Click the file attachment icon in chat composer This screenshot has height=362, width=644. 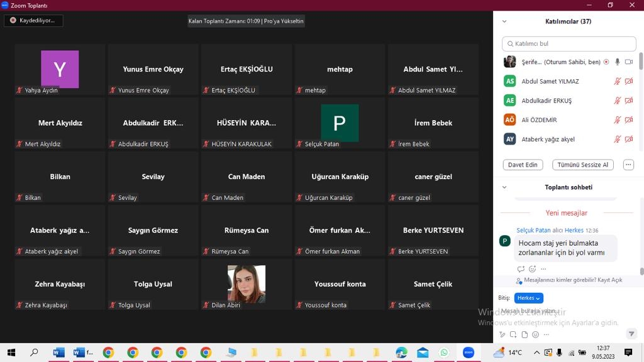tap(525, 334)
